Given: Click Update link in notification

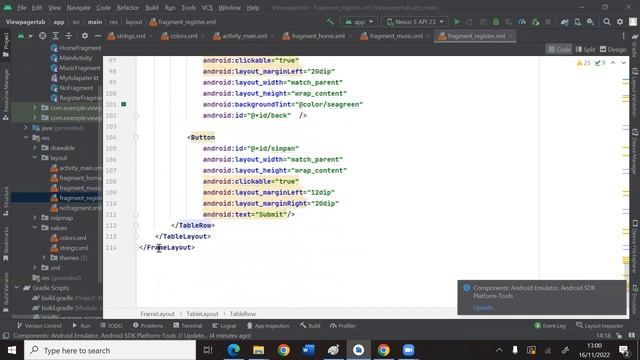Looking at the screenshot, I should [x=483, y=307].
